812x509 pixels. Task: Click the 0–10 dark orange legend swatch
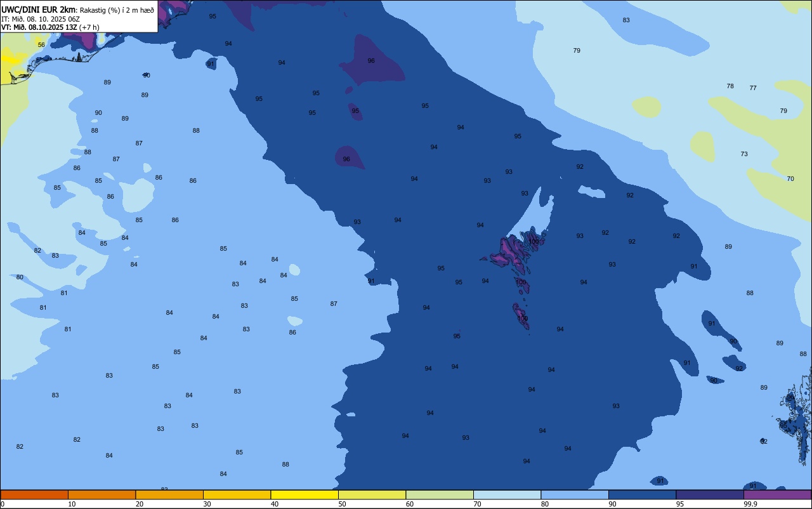click(34, 494)
